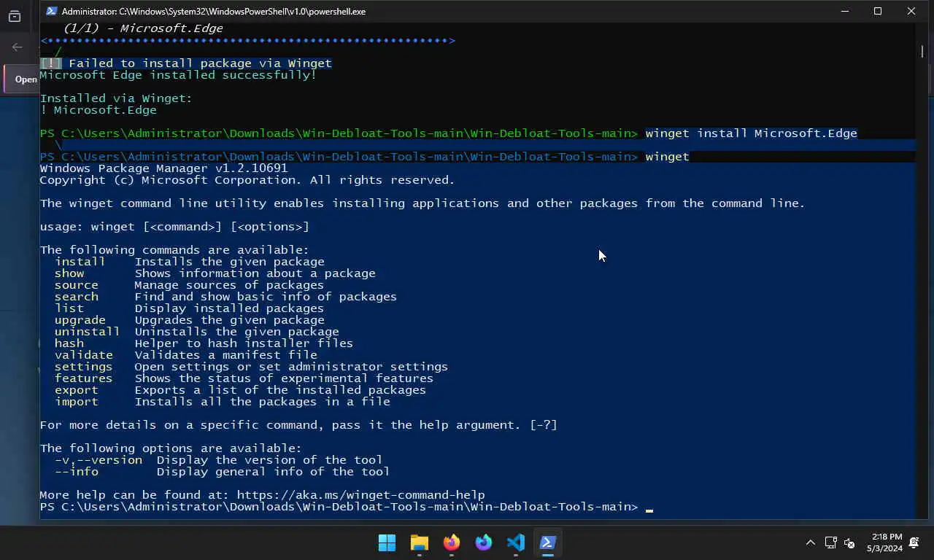The height and width of the screenshot is (560, 934).
Task: Launch the orange Firefox taskbar icon
Action: click(x=452, y=542)
